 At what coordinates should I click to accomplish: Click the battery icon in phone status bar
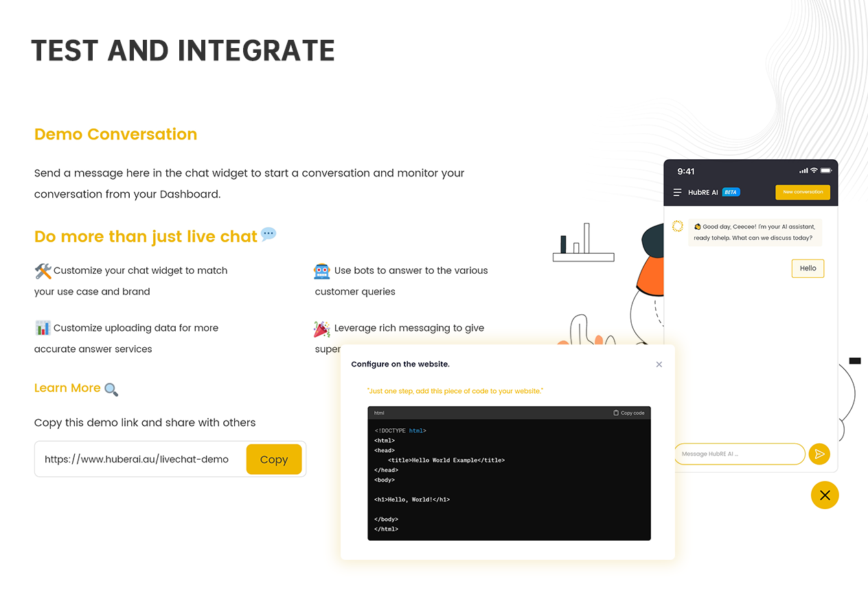coord(825,170)
